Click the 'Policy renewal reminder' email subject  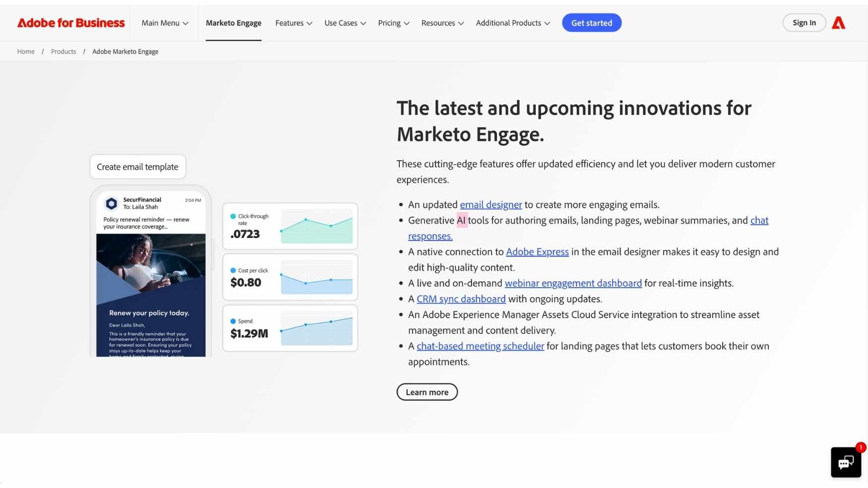tap(146, 223)
